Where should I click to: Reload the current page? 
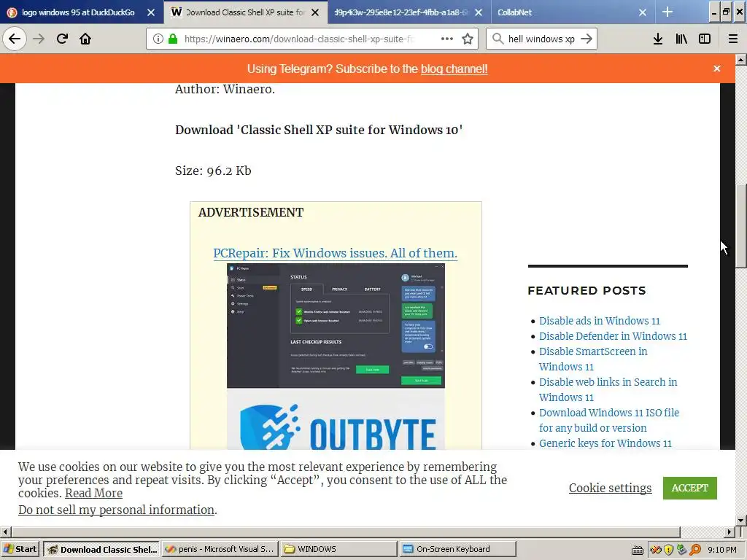point(63,39)
